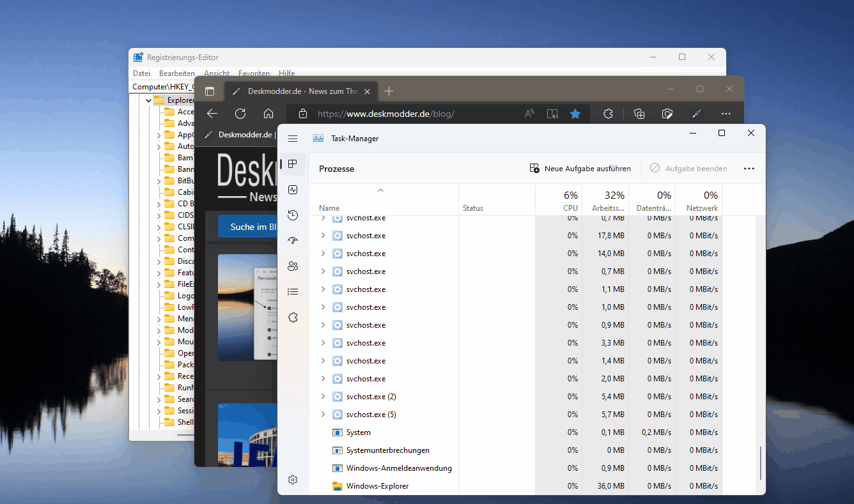Image resolution: width=854 pixels, height=504 pixels.
Task: Open the Edge extensions puzzle icon
Action: click(x=608, y=114)
